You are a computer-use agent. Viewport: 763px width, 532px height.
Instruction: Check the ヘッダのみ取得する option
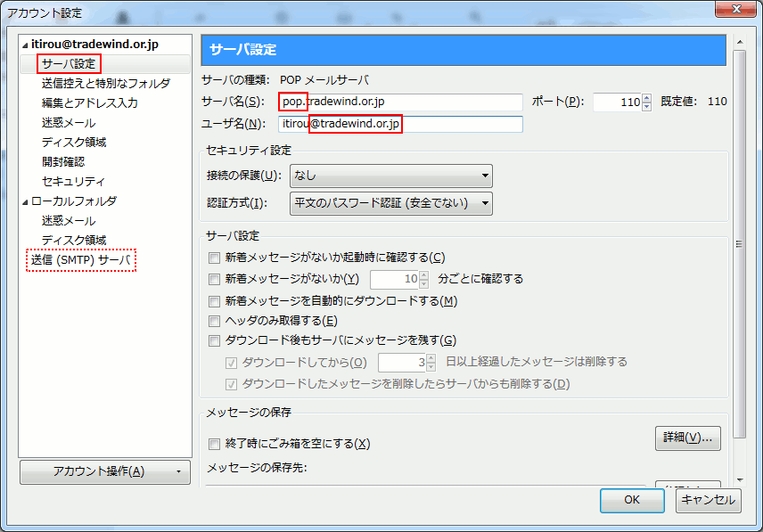coord(214,321)
